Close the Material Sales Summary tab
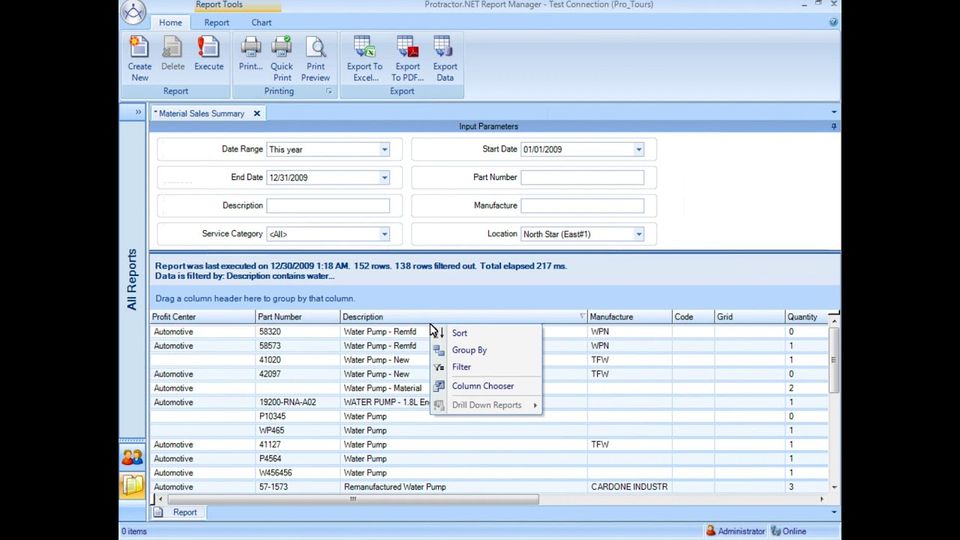Screen dimensions: 960x540 (x=257, y=114)
